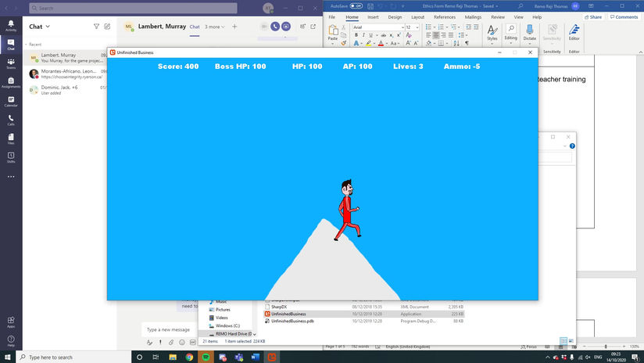Toggle superscript in Word ribbon

[x=399, y=35]
